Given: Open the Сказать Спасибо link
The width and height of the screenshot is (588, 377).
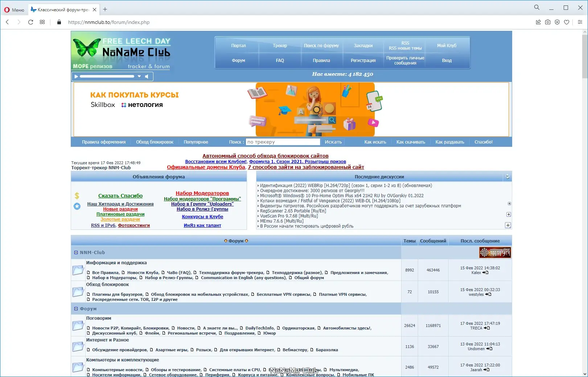Looking at the screenshot, I should [120, 196].
